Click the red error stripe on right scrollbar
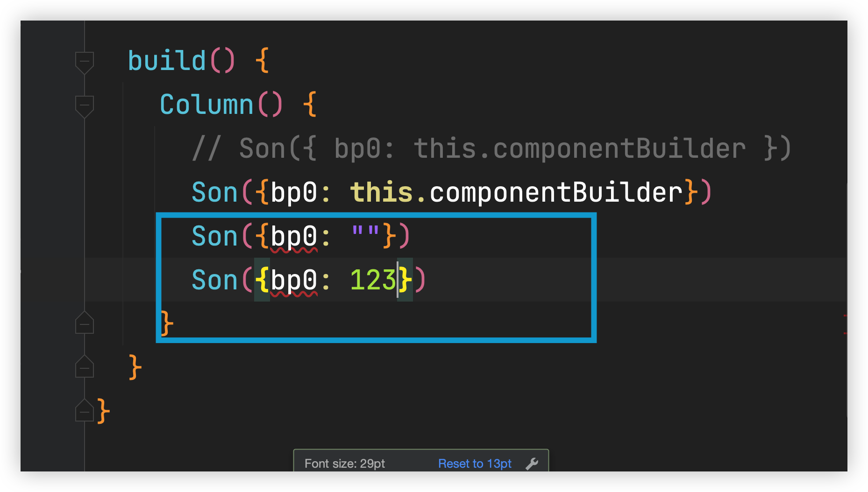The width and height of the screenshot is (868, 492). [845, 316]
